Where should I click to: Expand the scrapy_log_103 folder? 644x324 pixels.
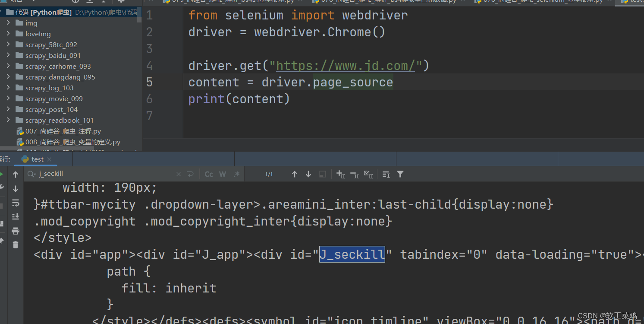[8, 88]
